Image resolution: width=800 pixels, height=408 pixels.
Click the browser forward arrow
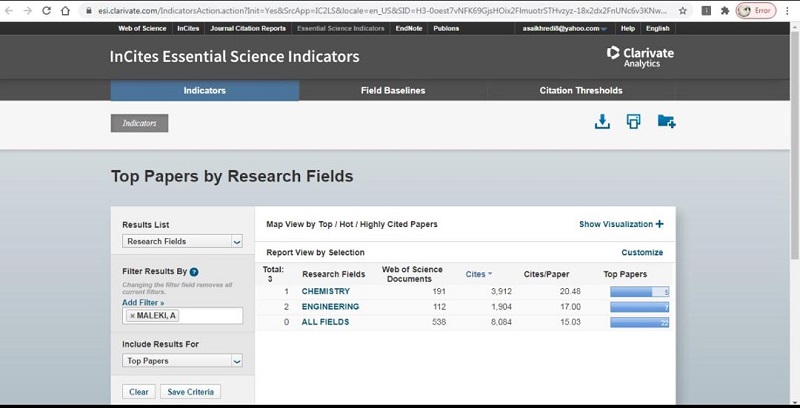click(x=28, y=11)
